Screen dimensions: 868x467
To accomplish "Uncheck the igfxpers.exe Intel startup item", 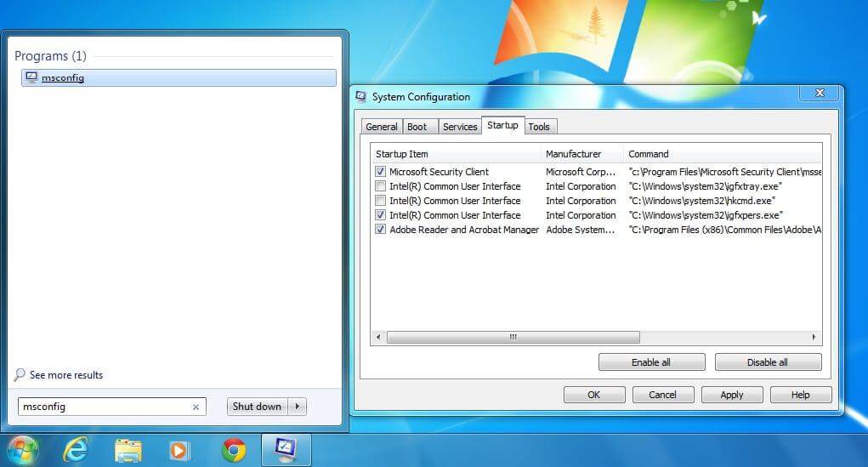I will (x=380, y=215).
